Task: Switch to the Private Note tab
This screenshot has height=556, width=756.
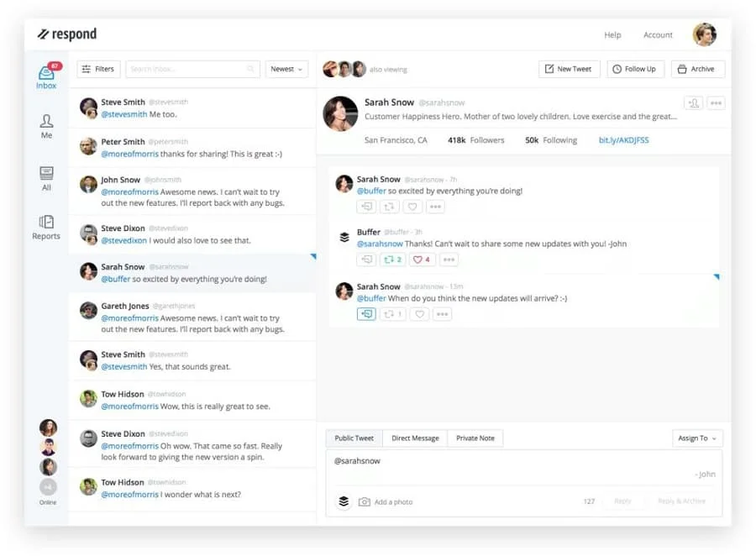Action: pyautogui.click(x=475, y=438)
